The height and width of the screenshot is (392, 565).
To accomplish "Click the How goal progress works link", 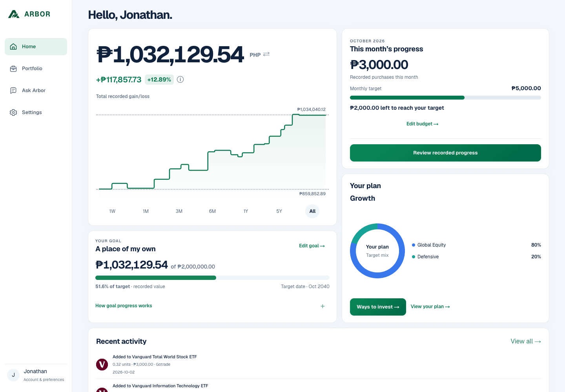I will 124,306.
